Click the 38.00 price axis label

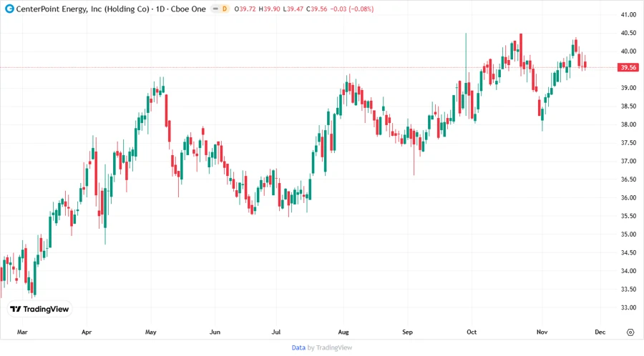[x=628, y=124]
